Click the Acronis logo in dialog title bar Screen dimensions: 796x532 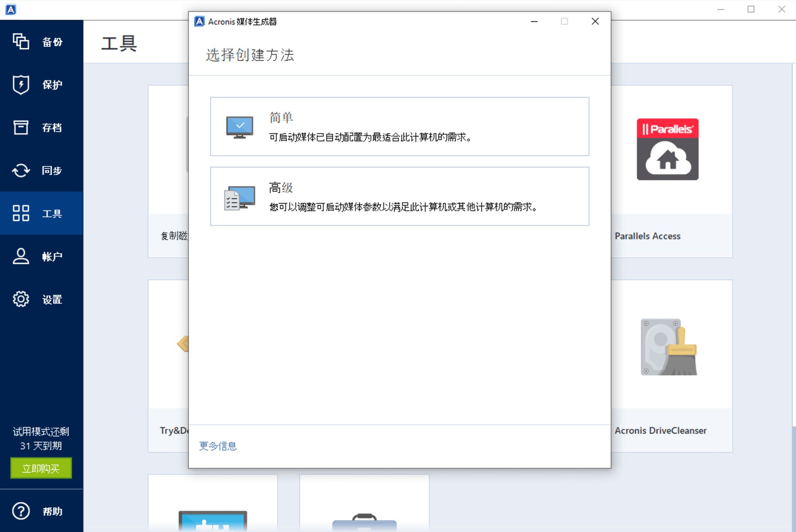tap(199, 21)
